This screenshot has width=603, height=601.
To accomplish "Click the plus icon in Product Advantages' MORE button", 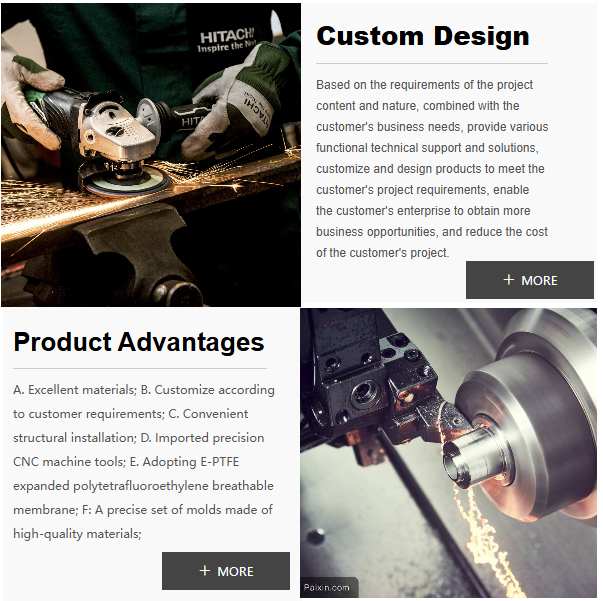I will coord(205,571).
